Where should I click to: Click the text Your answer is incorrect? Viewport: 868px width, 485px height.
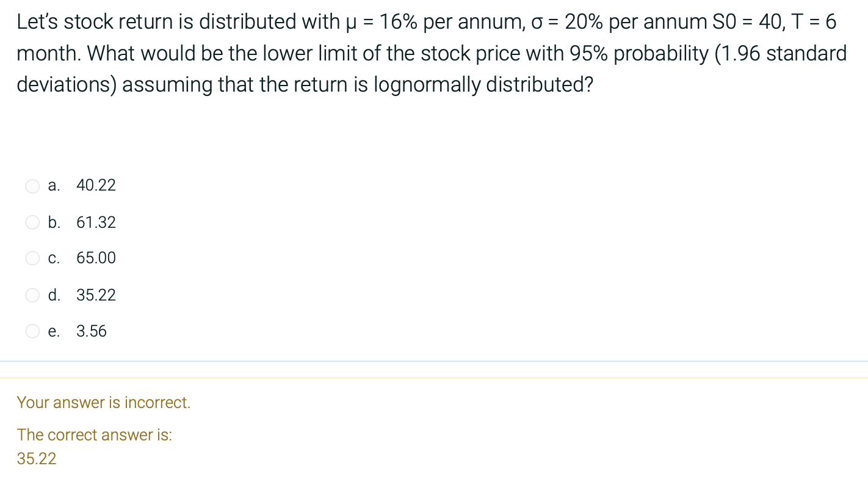click(x=104, y=403)
